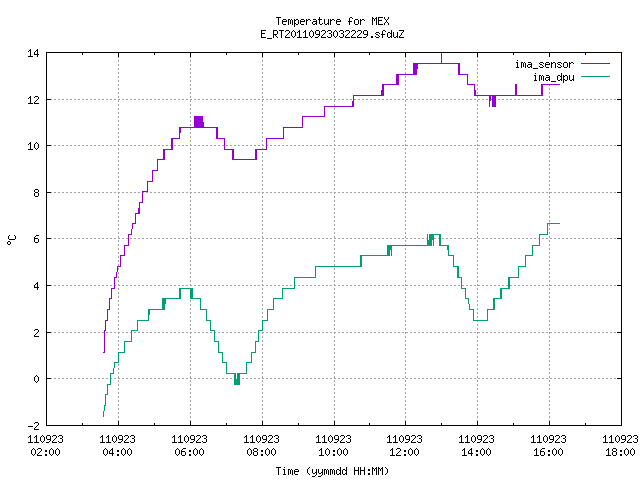Image resolution: width=640 pixels, height=480 pixels.
Task: Click the x-axis label 110923 06:00
Action: click(x=189, y=445)
